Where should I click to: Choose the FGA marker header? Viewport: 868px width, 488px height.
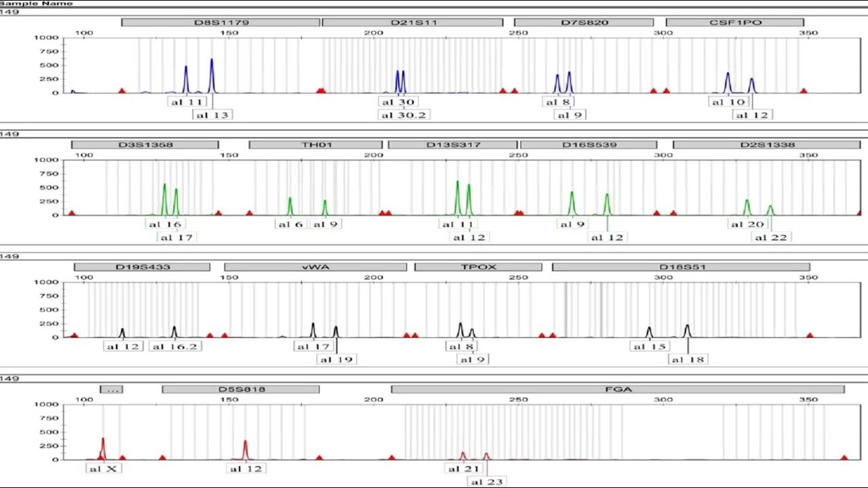(x=618, y=389)
